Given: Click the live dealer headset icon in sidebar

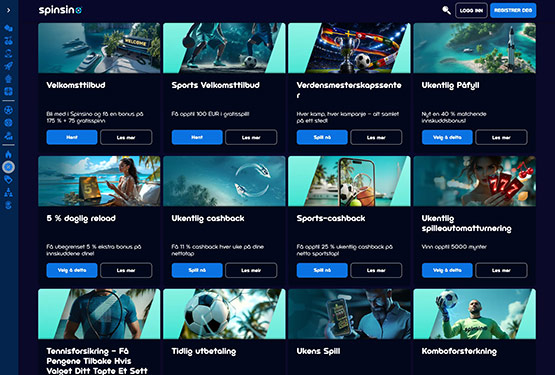Looking at the screenshot, I should click(x=8, y=53).
